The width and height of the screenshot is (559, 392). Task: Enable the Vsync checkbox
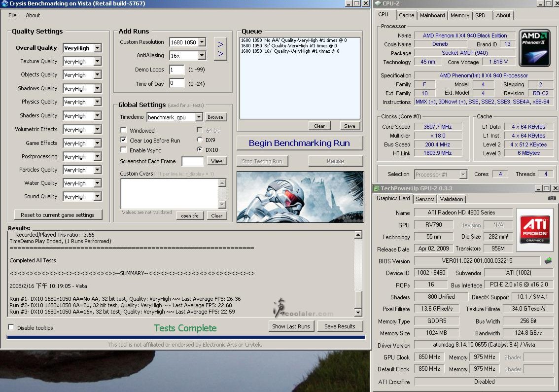point(123,150)
